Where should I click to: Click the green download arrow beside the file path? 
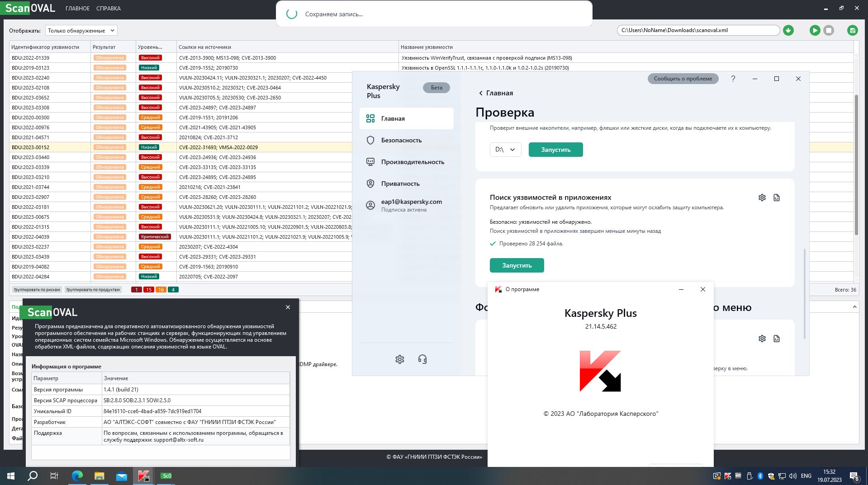788,30
